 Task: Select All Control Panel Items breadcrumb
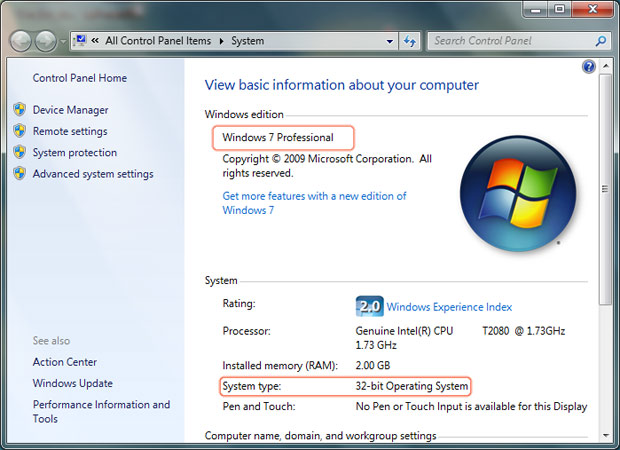[x=161, y=42]
